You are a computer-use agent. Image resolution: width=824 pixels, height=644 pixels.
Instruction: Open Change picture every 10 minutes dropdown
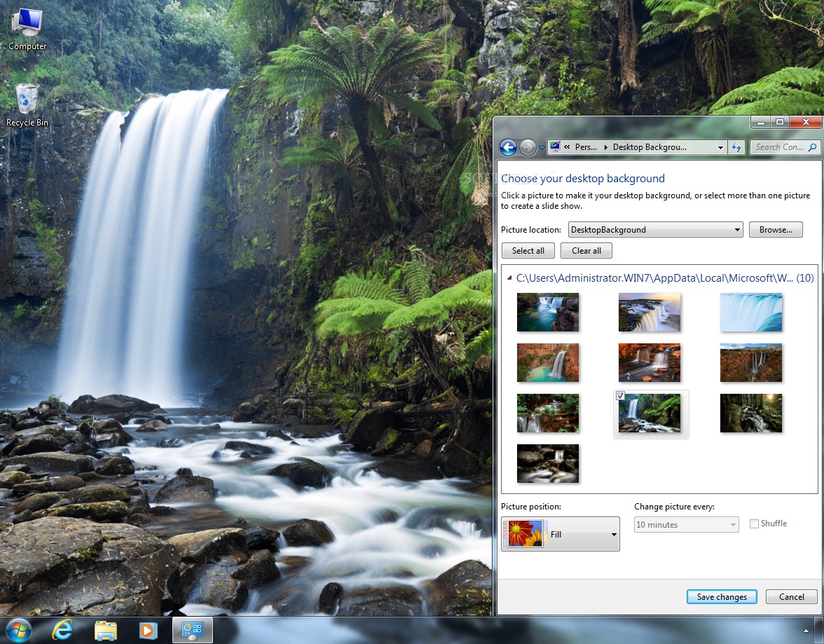(687, 525)
